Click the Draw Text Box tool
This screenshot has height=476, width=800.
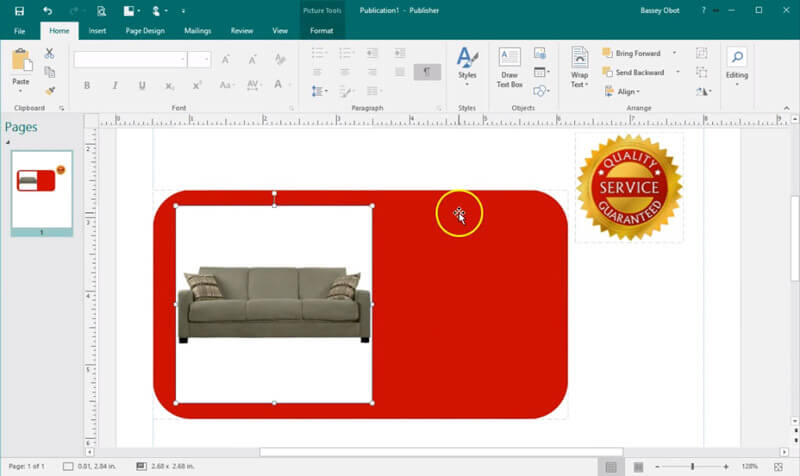click(x=510, y=67)
